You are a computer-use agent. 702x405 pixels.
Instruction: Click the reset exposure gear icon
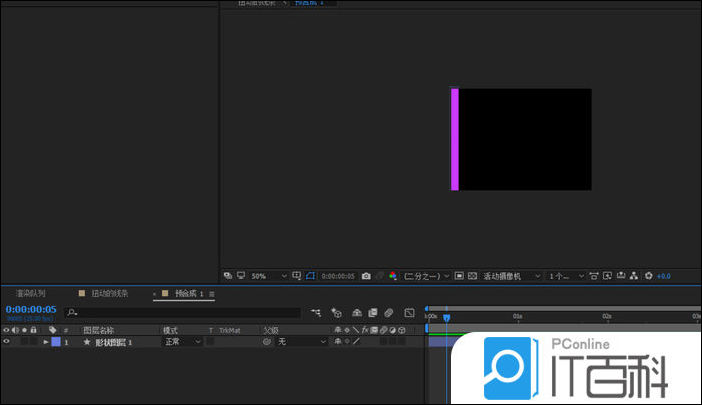(648, 276)
